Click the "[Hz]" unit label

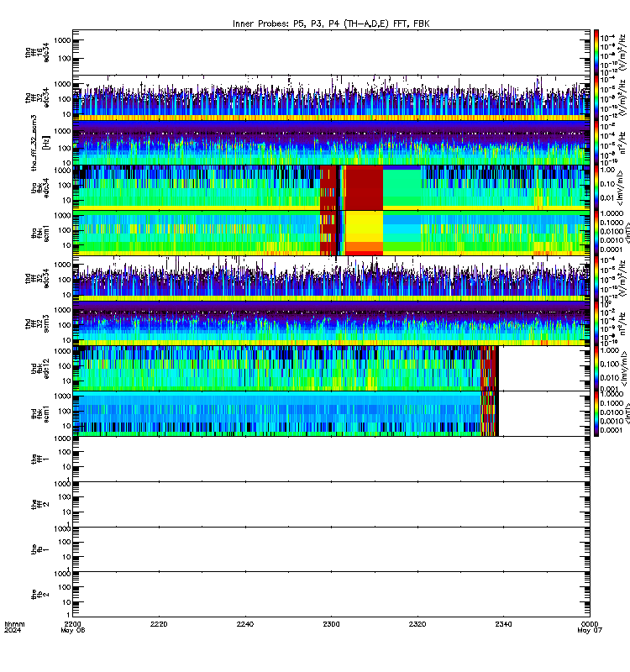pyautogui.click(x=46, y=143)
